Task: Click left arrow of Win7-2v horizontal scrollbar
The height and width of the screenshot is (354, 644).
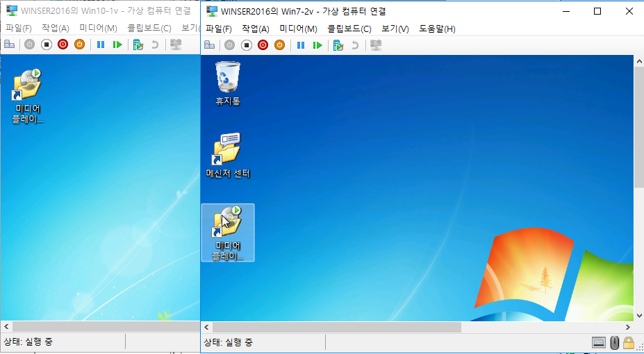Action: click(206, 328)
